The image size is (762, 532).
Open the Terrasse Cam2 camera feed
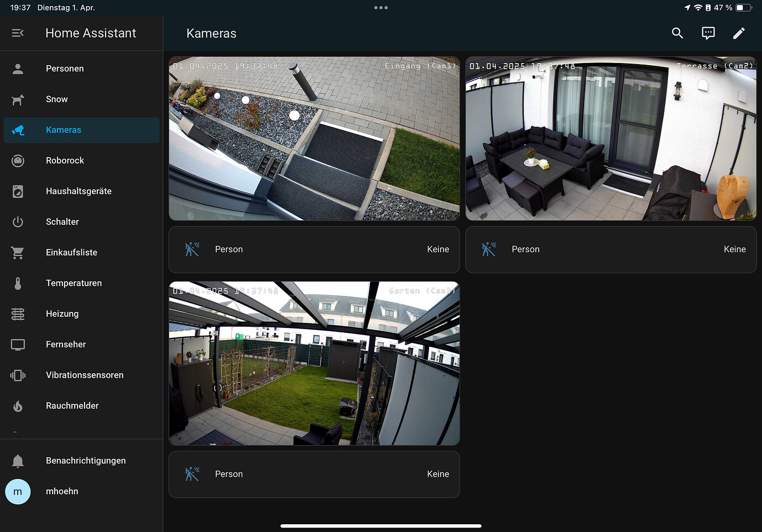[x=611, y=138]
